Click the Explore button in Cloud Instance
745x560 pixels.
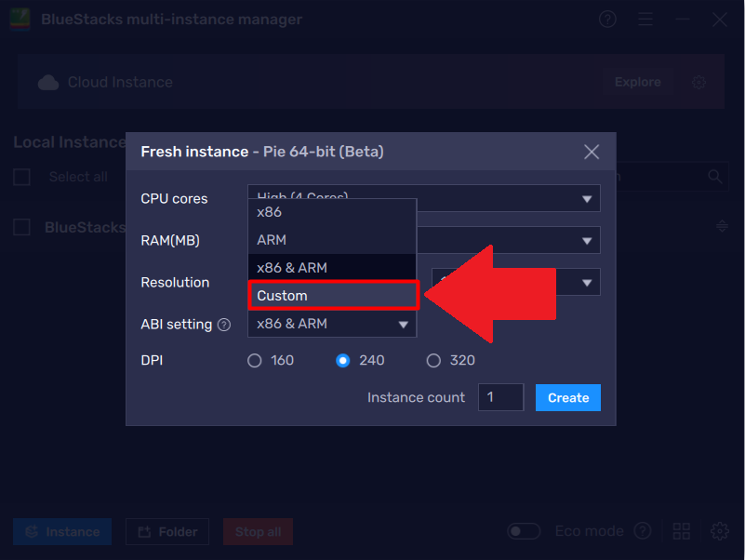(638, 82)
